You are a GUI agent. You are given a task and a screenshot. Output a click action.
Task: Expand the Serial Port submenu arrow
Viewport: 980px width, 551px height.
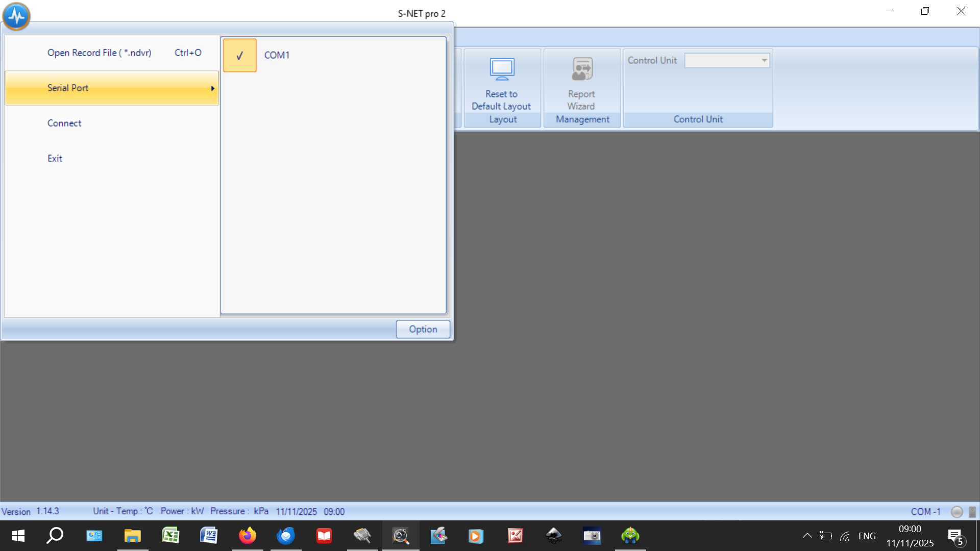click(212, 88)
